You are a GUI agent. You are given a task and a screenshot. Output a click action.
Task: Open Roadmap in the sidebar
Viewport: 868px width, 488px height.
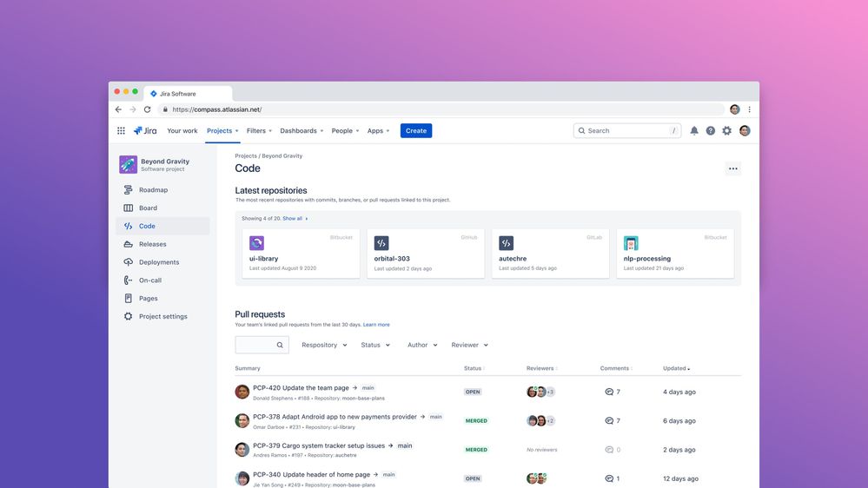point(162,190)
